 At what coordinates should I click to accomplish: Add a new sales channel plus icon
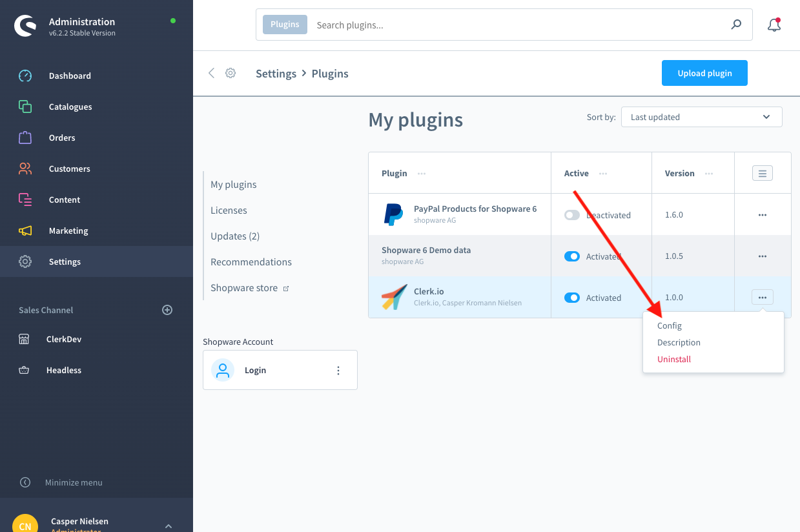coord(167,310)
